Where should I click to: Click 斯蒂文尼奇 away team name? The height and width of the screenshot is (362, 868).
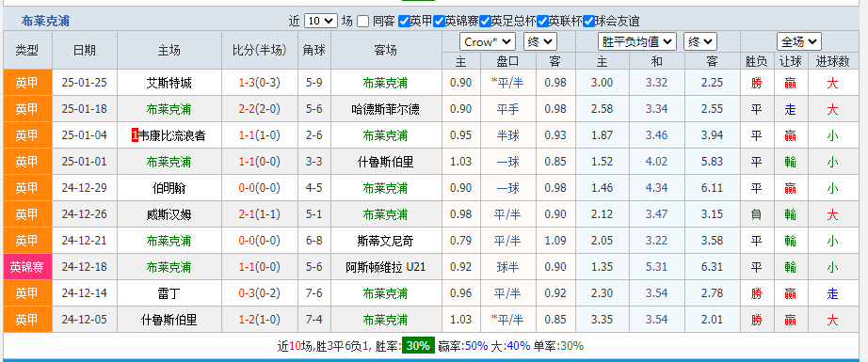pyautogui.click(x=385, y=241)
